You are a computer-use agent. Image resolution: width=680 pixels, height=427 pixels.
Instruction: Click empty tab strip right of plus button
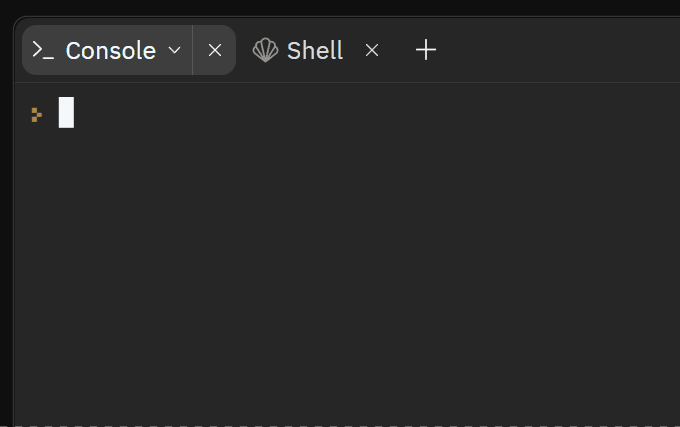coord(560,50)
